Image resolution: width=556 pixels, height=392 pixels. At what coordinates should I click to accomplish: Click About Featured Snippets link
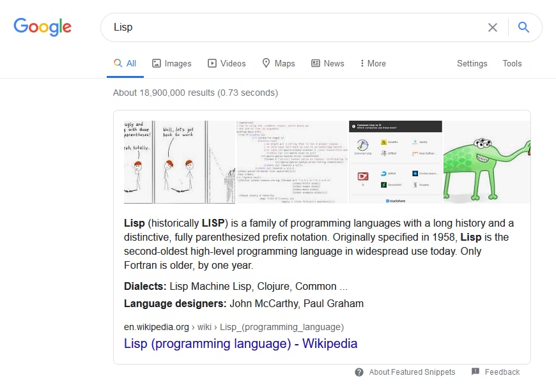(412, 372)
